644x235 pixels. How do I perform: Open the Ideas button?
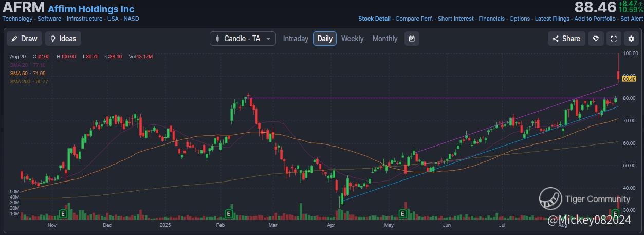coord(63,39)
